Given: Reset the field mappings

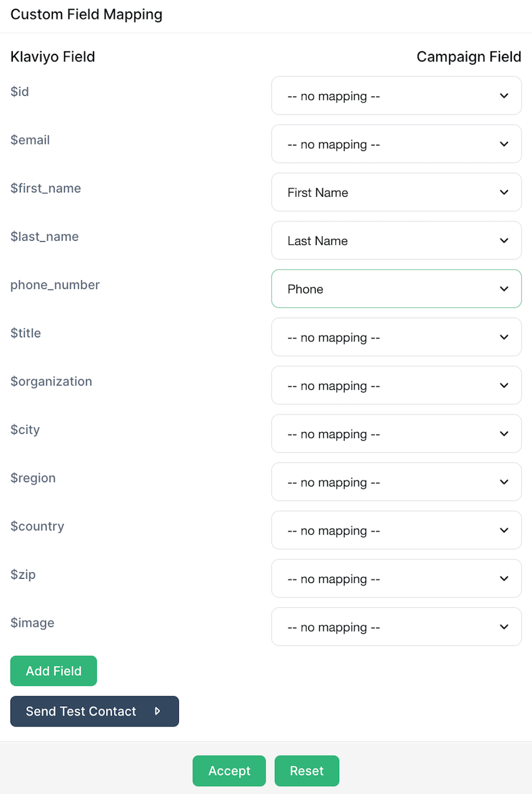Looking at the screenshot, I should tap(306, 770).
